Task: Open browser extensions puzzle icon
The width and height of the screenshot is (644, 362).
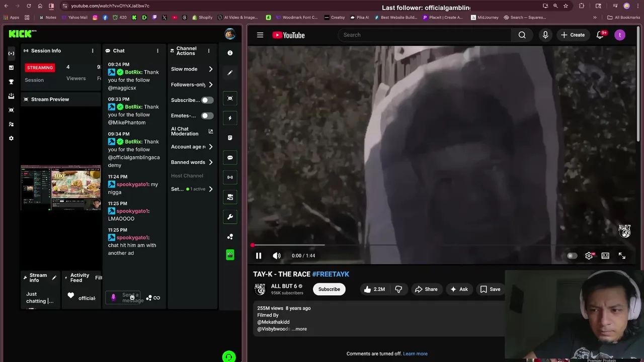Action: click(582, 6)
